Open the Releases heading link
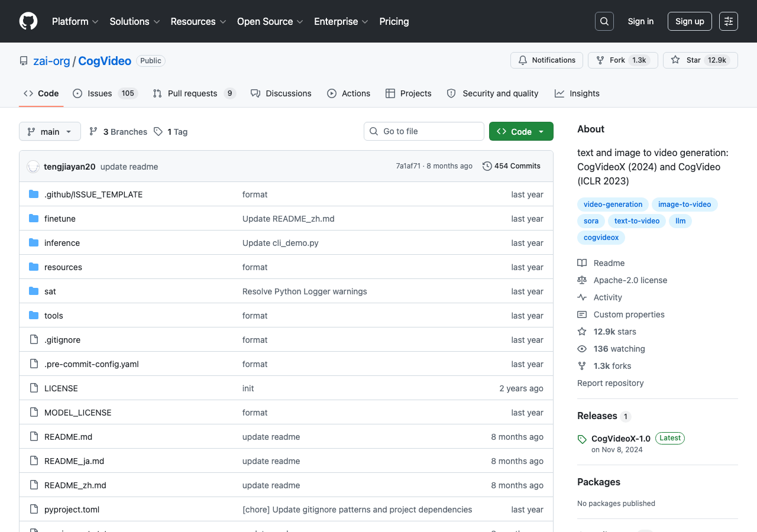 597,416
